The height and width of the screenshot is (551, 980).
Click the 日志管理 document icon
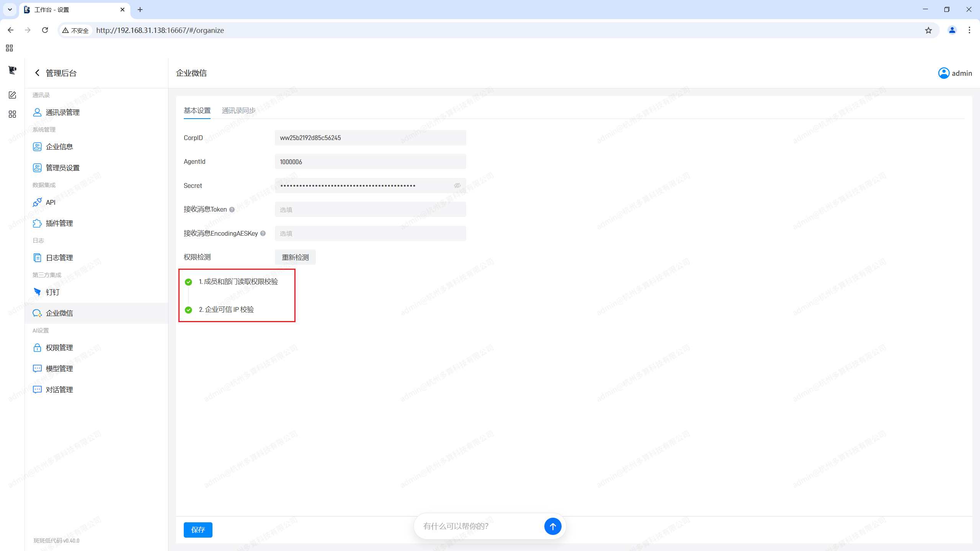point(37,258)
